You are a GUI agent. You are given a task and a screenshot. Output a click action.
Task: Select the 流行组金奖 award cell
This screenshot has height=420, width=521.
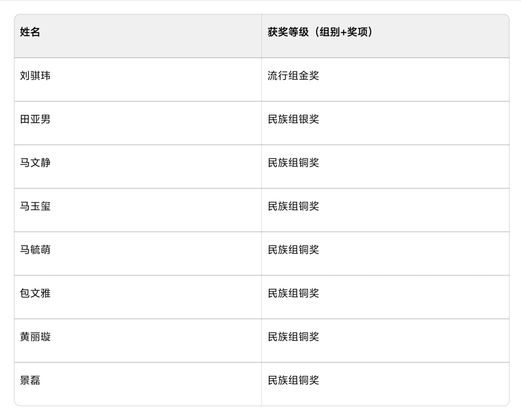click(293, 76)
